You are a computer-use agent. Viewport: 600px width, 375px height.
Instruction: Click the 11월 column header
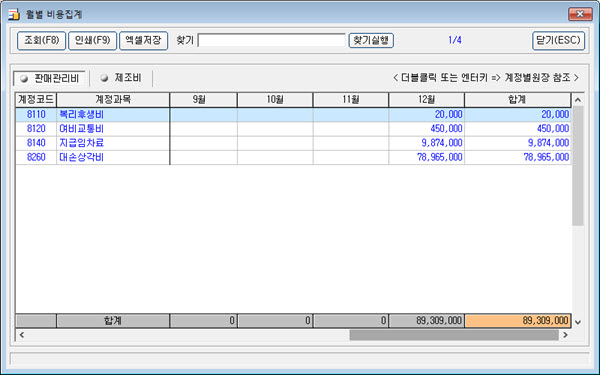(x=351, y=100)
